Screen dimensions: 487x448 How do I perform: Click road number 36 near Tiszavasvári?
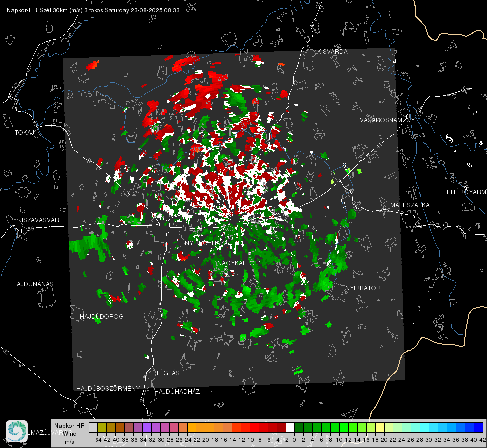tap(30, 229)
